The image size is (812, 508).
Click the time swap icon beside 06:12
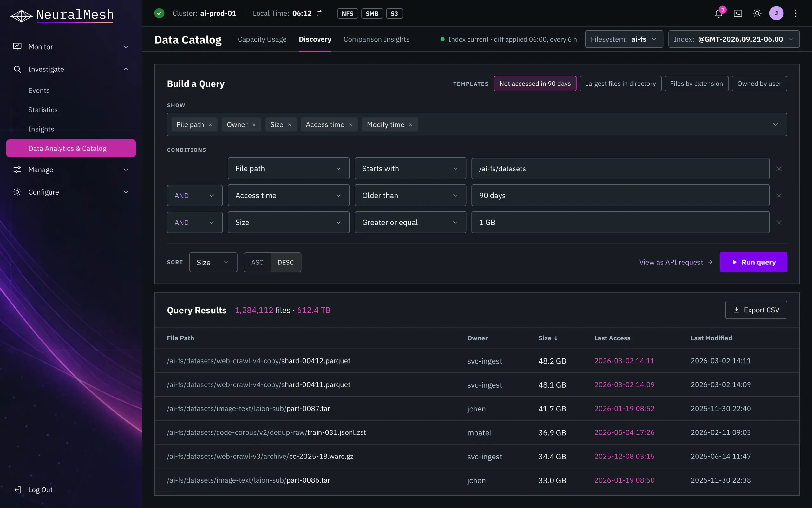pos(319,13)
